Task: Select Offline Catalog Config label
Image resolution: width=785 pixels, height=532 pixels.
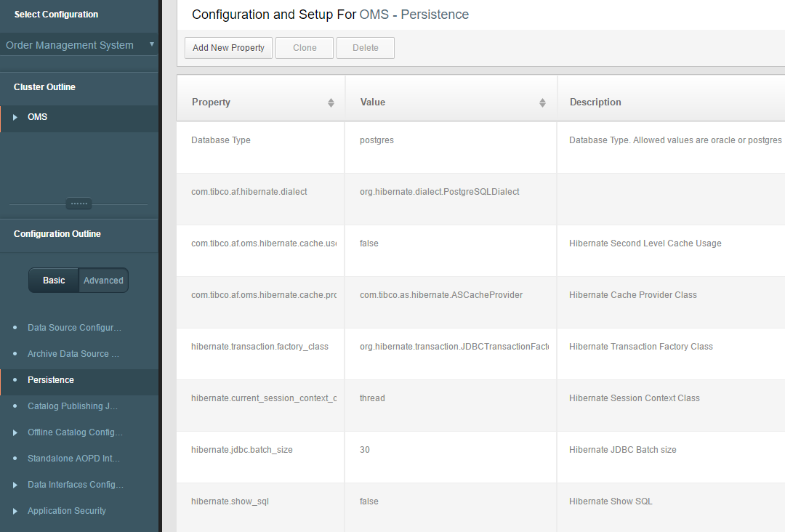Action: tap(75, 432)
